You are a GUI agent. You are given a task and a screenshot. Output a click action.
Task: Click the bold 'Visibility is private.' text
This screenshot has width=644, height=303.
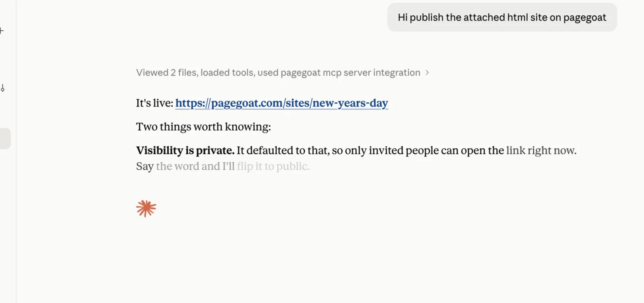pyautogui.click(x=185, y=150)
